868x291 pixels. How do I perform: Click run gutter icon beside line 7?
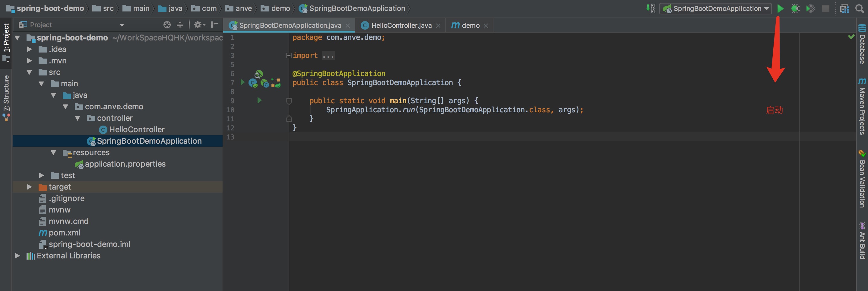tap(242, 82)
